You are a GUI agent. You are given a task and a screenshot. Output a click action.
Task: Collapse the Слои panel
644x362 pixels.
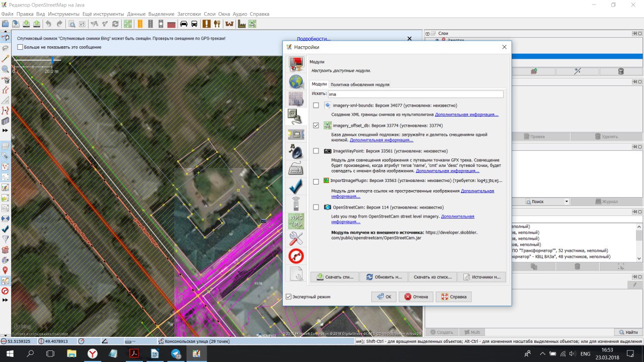428,34
